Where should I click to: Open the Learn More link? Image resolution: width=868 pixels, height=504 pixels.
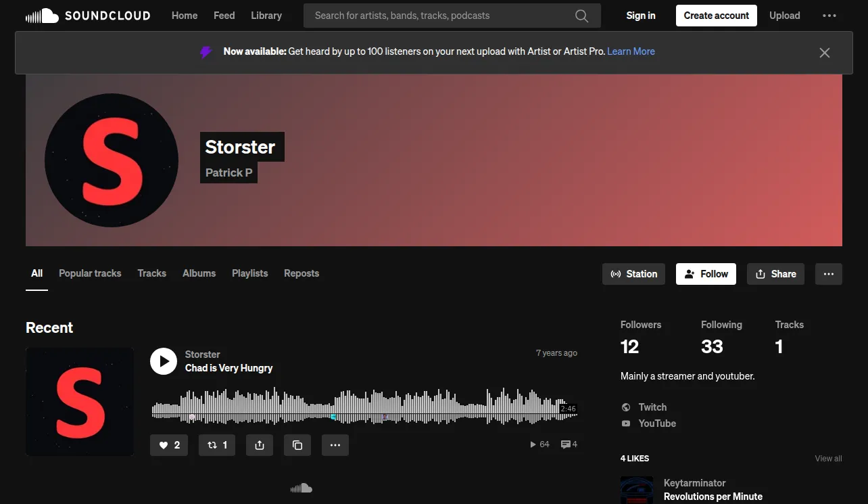[x=631, y=51]
